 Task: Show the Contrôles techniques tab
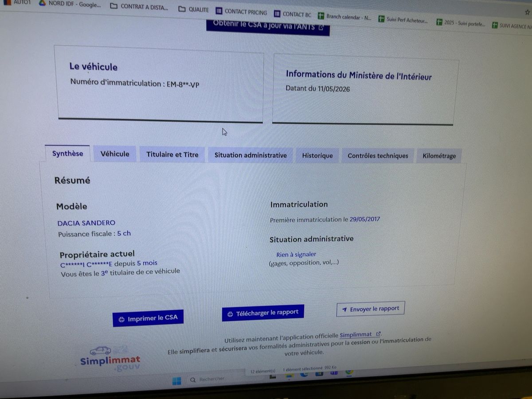click(x=378, y=156)
